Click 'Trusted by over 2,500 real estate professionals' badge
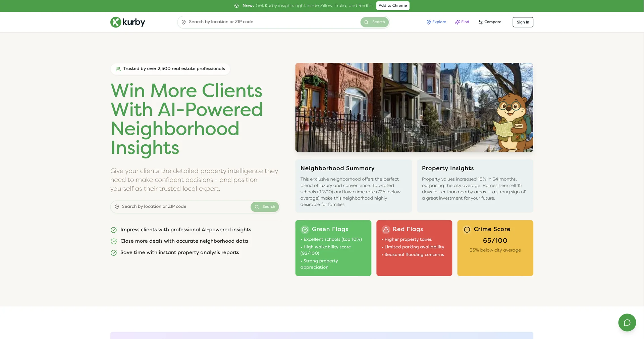This screenshot has width=644, height=339. (x=170, y=69)
